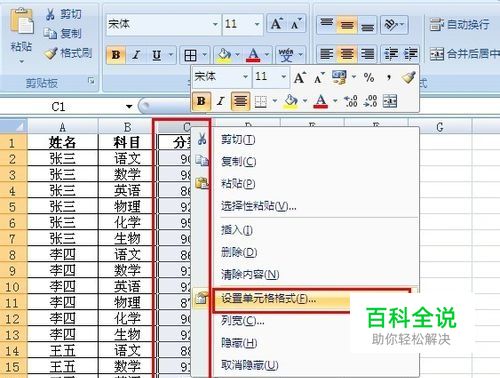Decrease font size in the ribbon
Viewport: 500px width, 378px height.
296,24
